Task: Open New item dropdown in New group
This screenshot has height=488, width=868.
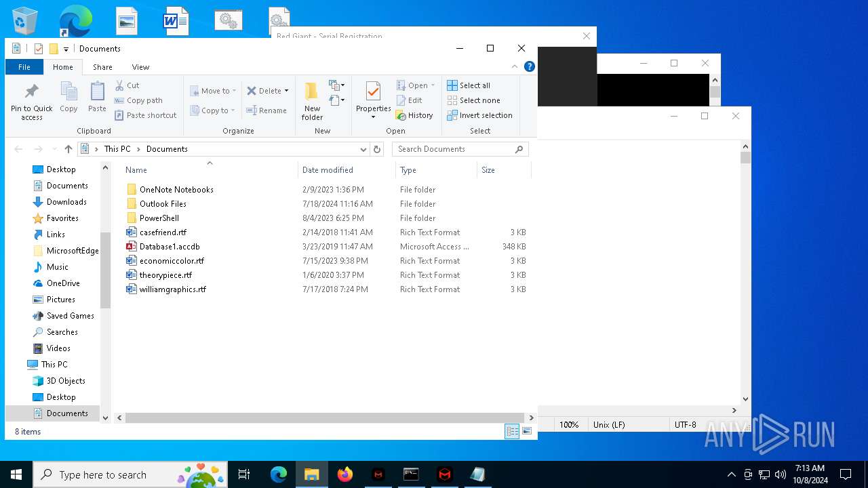Action: [337, 85]
